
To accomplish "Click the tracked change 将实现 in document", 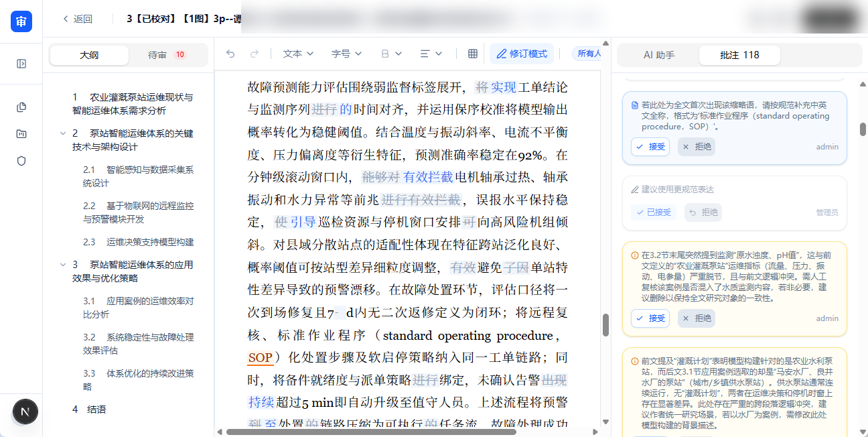I will pyautogui.click(x=496, y=87).
